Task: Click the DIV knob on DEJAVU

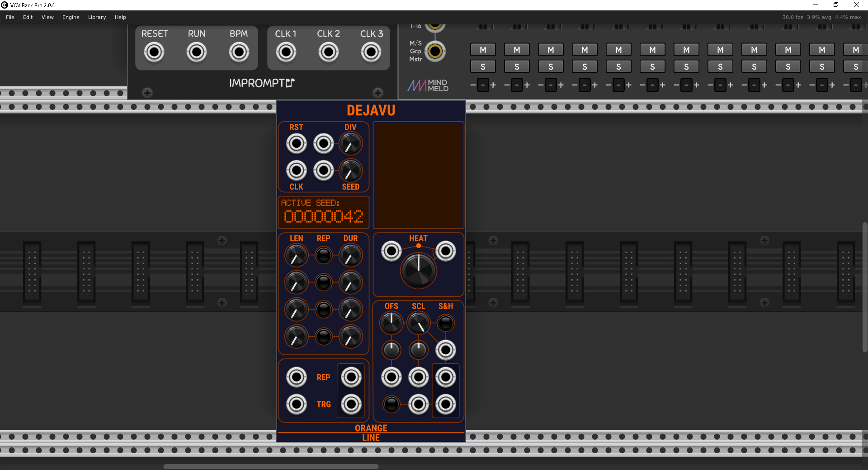Action: [351, 144]
